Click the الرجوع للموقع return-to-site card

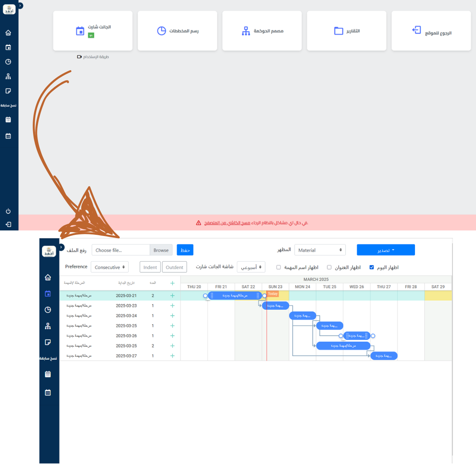click(x=431, y=31)
